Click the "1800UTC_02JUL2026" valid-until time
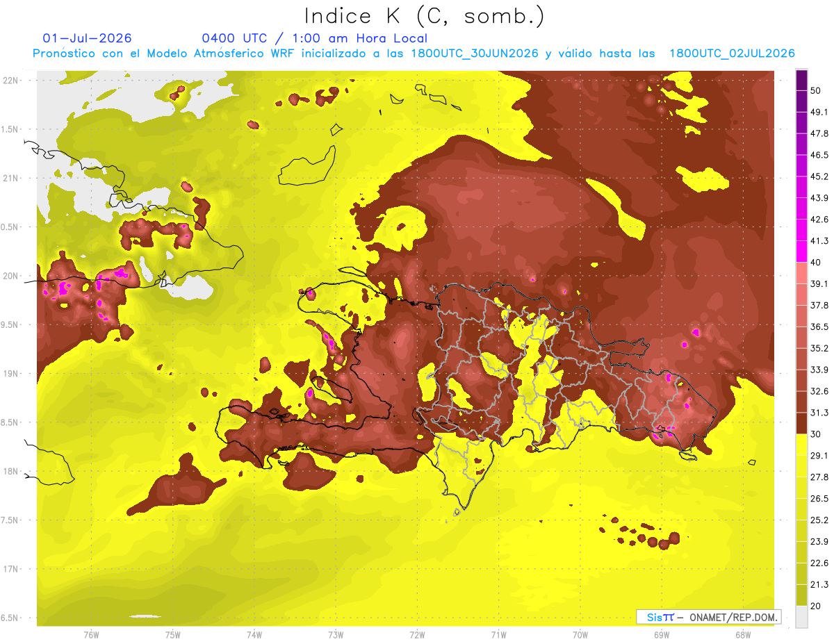This screenshot has height=644, width=834. (731, 53)
